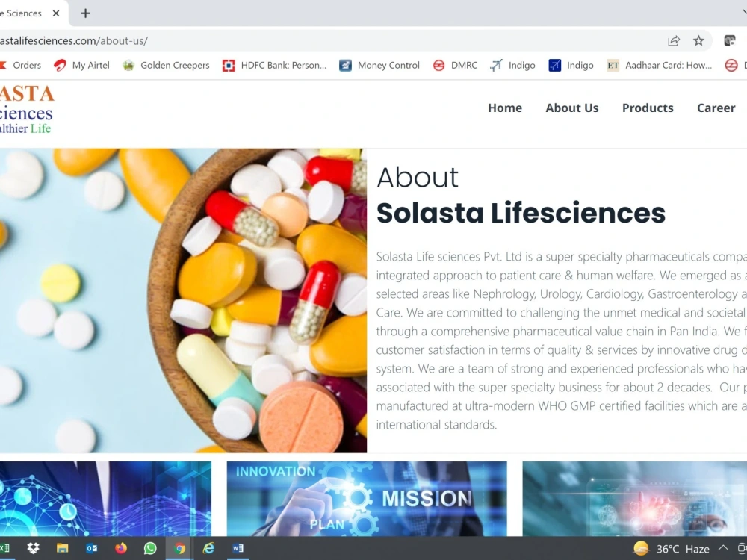Open a new browser tab

click(x=85, y=13)
